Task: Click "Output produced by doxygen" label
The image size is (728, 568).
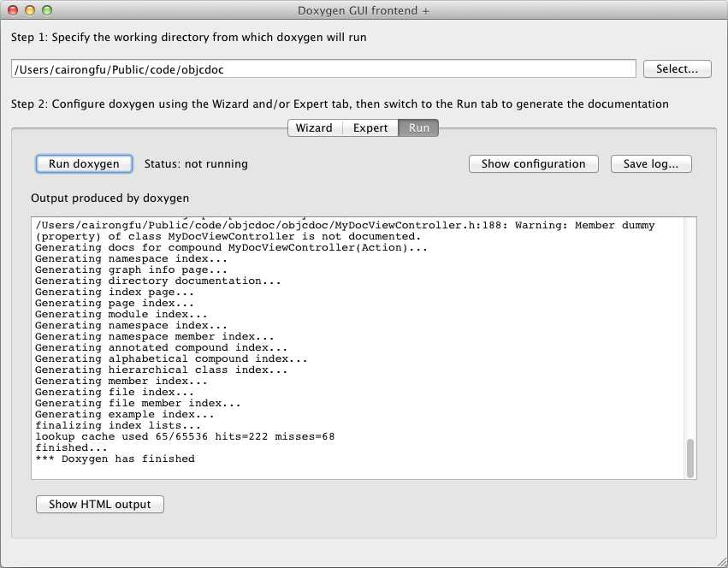Action: coord(110,198)
